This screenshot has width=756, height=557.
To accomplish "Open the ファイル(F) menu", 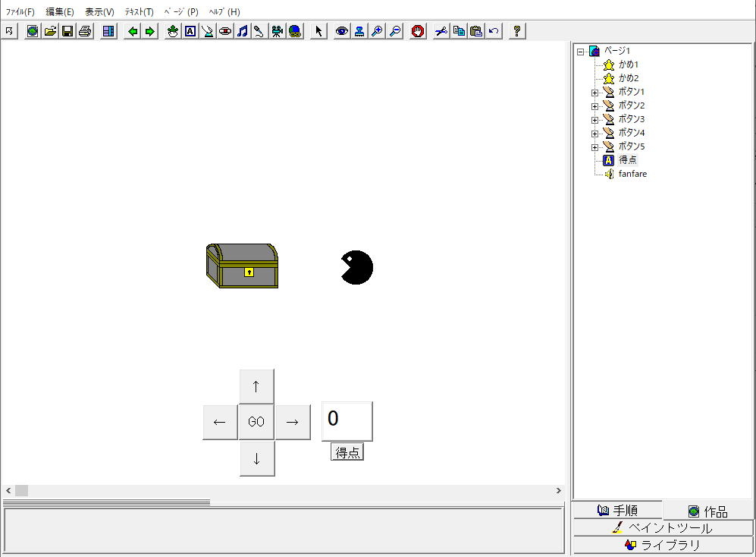I will (20, 11).
